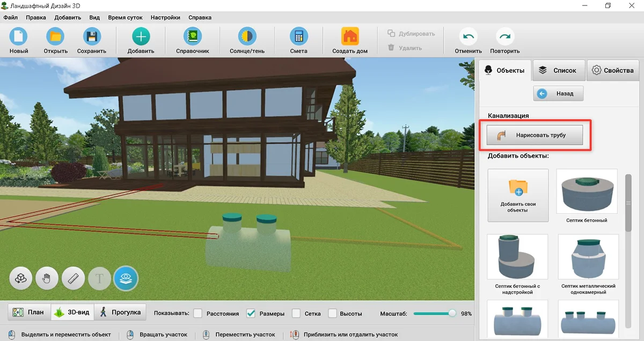Click the Масштаб zoom slider handle
This screenshot has width=644, height=341.
452,313
